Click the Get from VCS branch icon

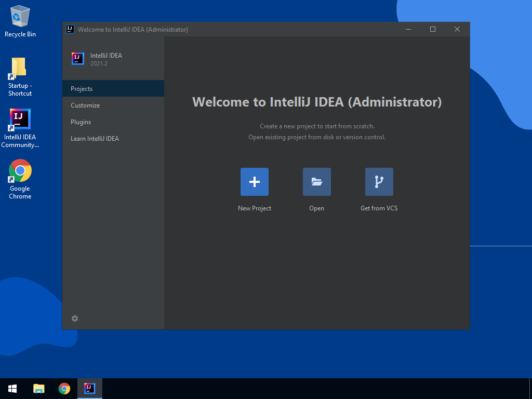point(379,182)
